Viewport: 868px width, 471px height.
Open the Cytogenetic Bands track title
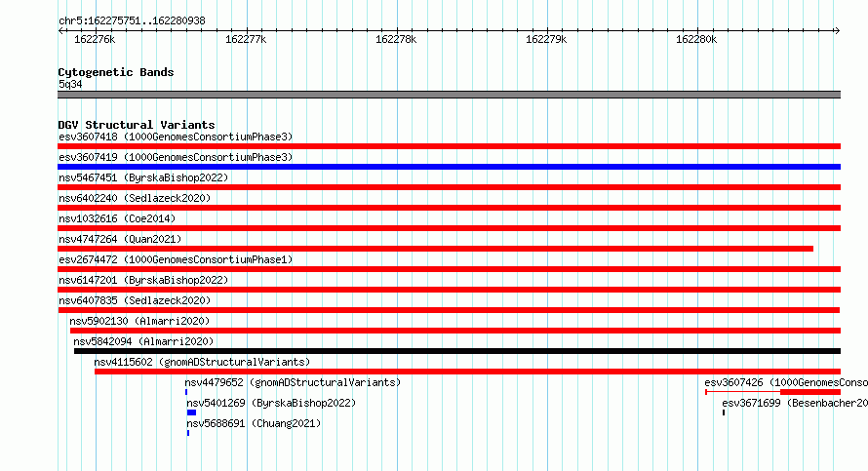116,72
